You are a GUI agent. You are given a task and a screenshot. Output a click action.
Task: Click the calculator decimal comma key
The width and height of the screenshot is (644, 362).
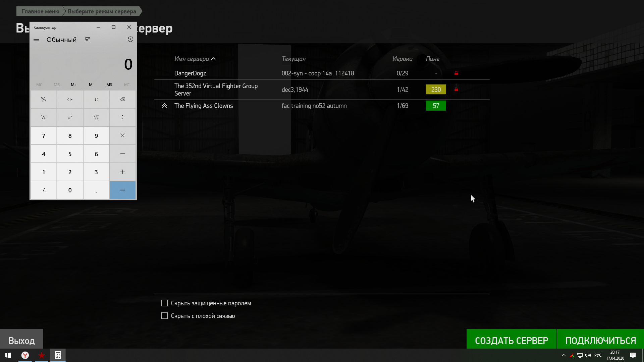pos(96,190)
